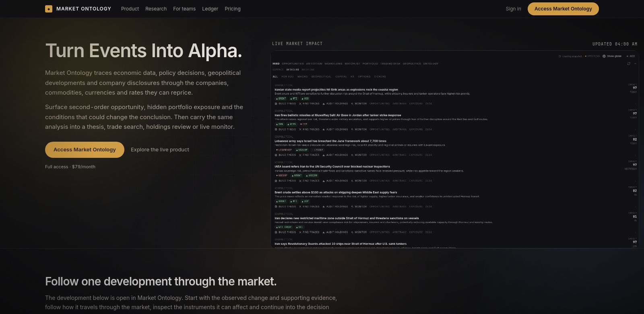Select the GEOPOLITICAL feed filter
The width and height of the screenshot is (644, 314).
point(321,76)
